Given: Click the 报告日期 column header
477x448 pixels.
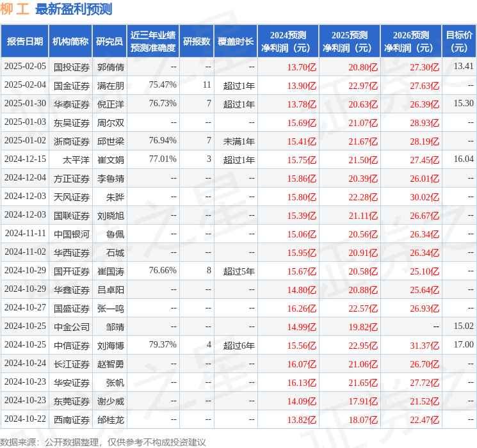Looking at the screenshot, I should [24, 42].
